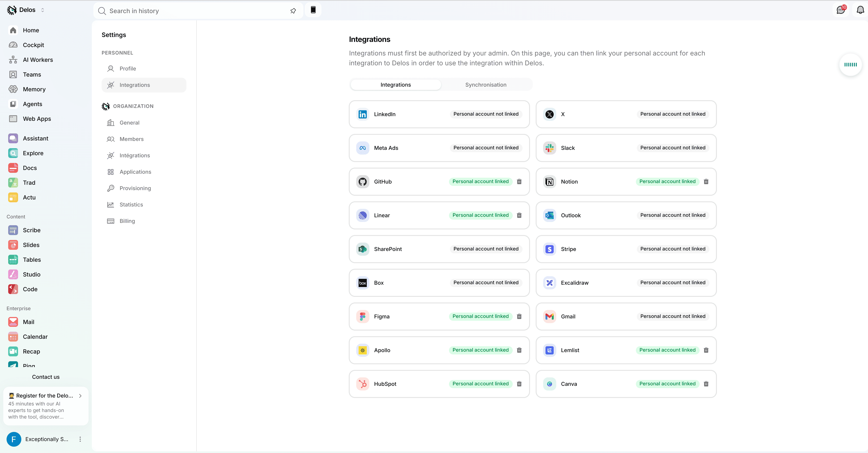Click Contact us link

tap(46, 377)
